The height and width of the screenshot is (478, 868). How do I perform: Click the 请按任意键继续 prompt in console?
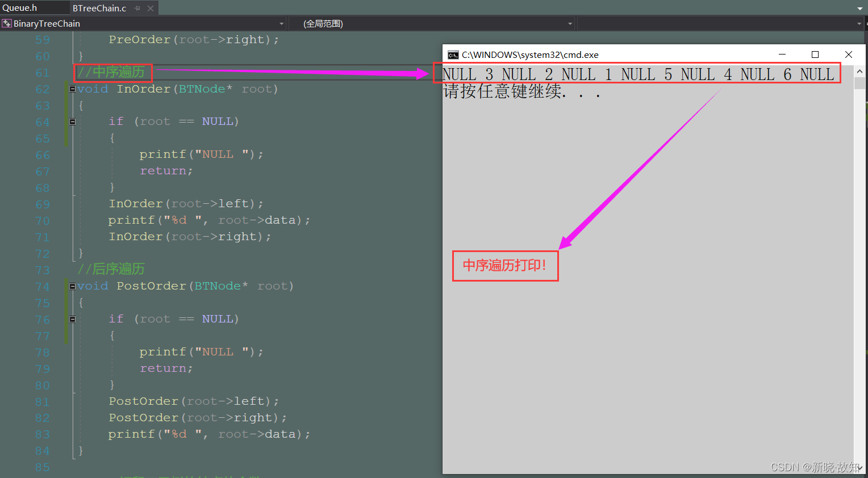(521, 91)
